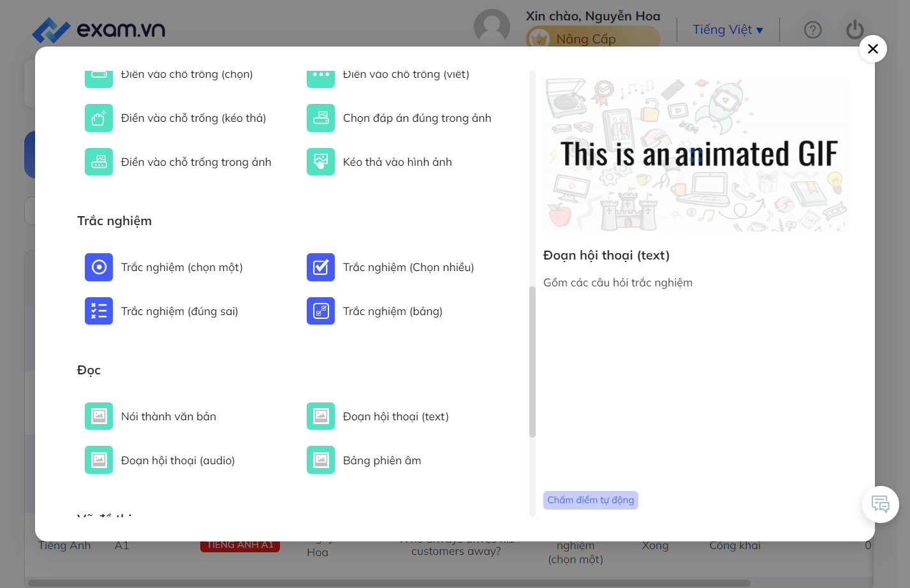Click the 'Chọn đáp án đúng trong ảnh' label

417,119
